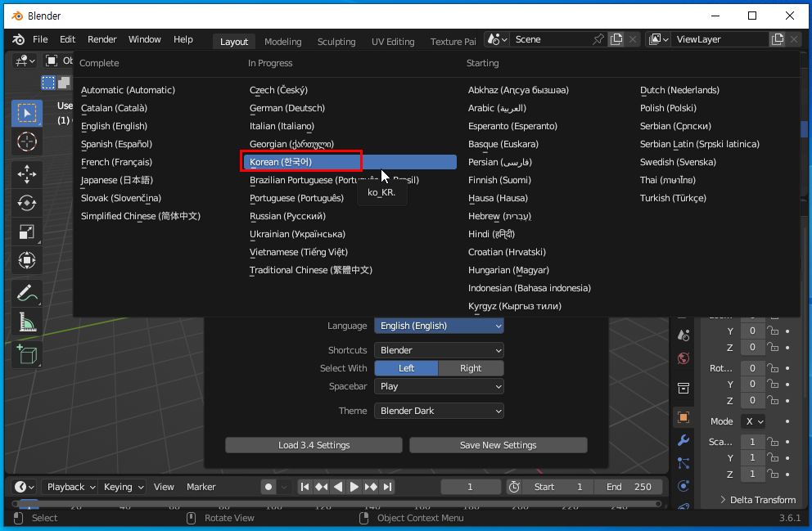Screen dimensions: 812x531
Task: Open the Shortcuts dropdown
Action: 439,350
